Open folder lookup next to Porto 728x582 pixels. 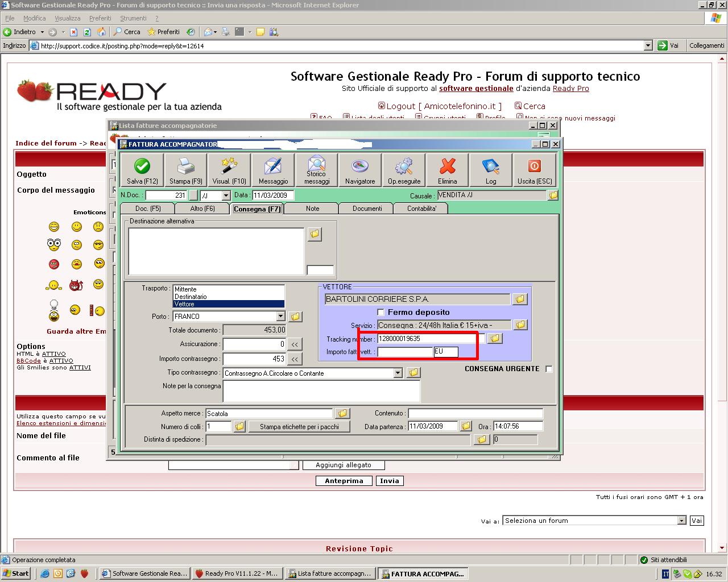(295, 317)
